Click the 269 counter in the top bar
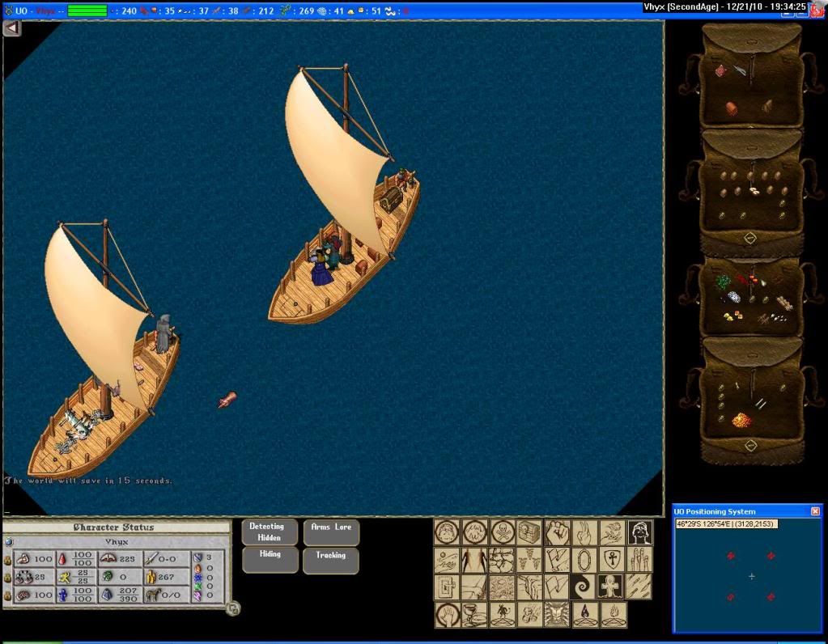Screen dimensions: 828x644 [x=306, y=11]
